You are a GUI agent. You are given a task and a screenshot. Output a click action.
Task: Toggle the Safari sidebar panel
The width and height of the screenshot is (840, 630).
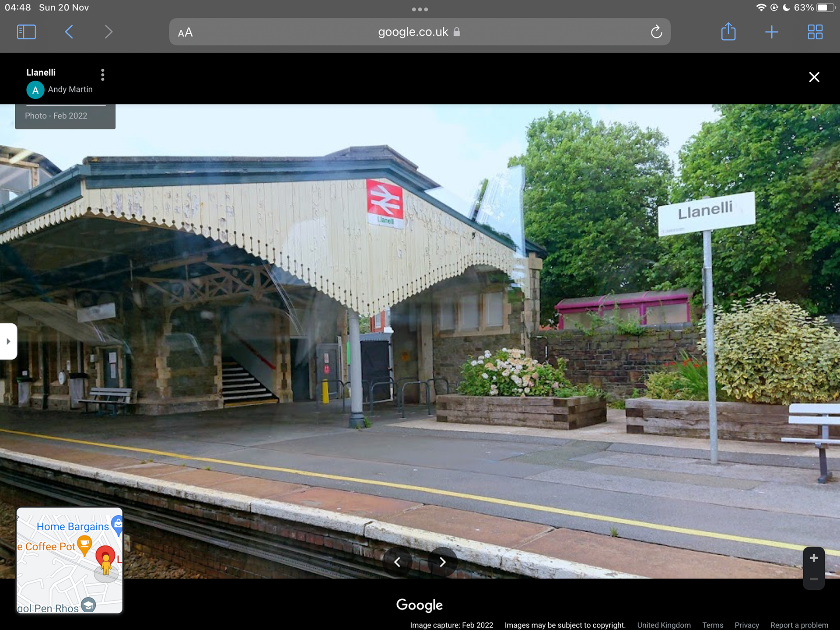pos(26,32)
